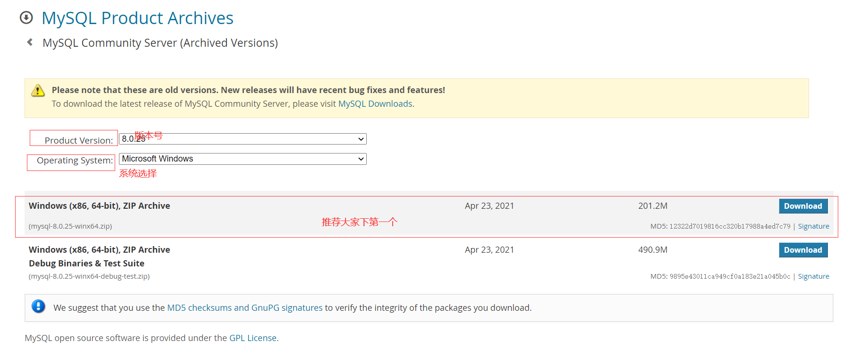This screenshot has height=350, width=868.
Task: Click the Apr 23, 2021 date in first row
Action: pyautogui.click(x=489, y=206)
